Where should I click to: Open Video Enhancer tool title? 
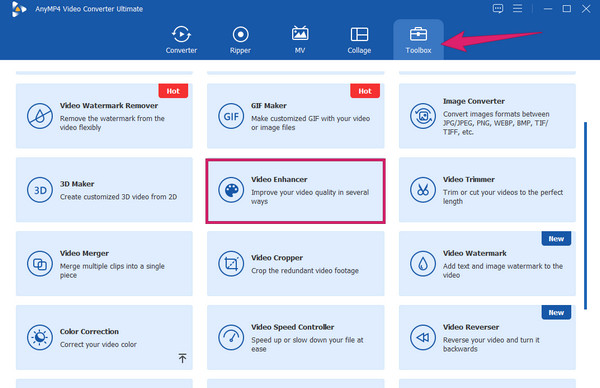(x=279, y=179)
